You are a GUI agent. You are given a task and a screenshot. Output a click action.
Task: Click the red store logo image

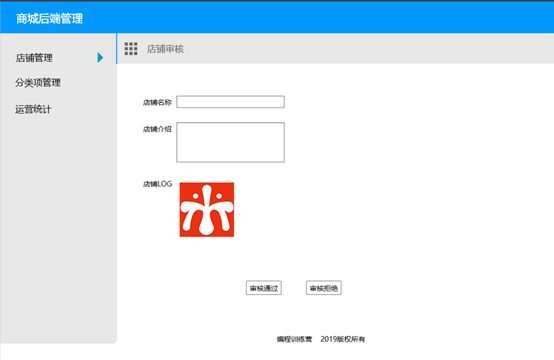(x=207, y=209)
